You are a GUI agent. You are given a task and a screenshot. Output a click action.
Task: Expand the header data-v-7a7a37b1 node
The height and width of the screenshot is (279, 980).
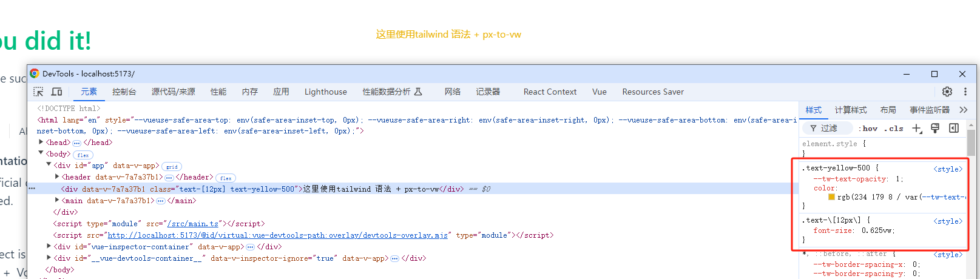pyautogui.click(x=57, y=177)
